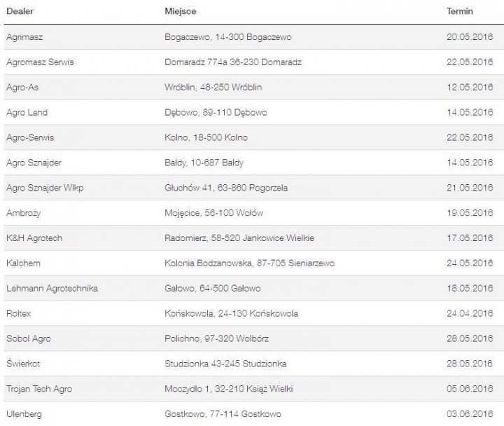
Task: Select the Agro-Serwis dealer row
Action: (29, 137)
